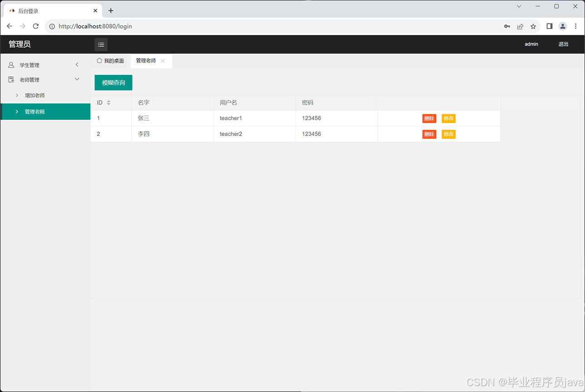Click the ID cell of 李四's row

click(111, 134)
